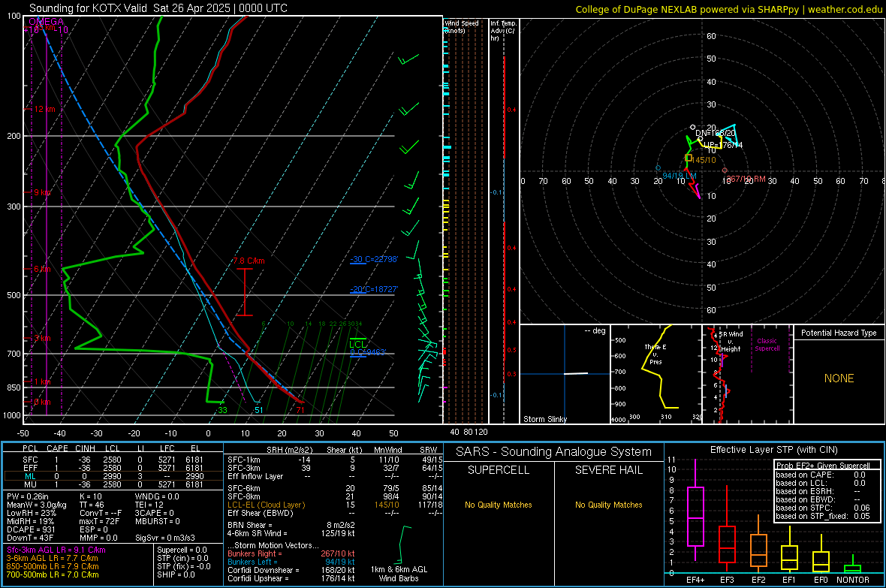Click the NONE hazard type value
The width and height of the screenshot is (886, 588).
point(839,378)
